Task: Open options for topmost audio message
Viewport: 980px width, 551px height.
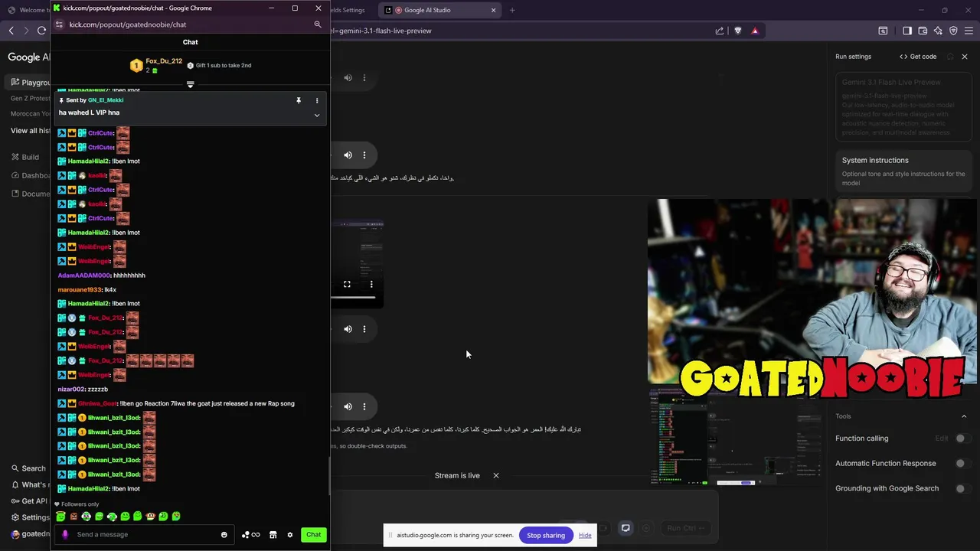Action: 364,78
